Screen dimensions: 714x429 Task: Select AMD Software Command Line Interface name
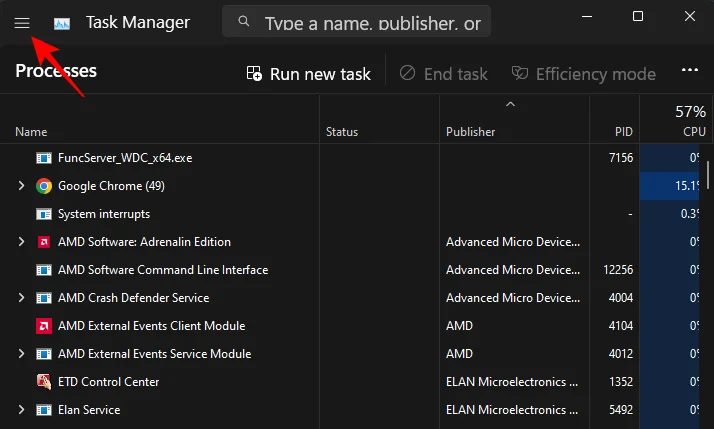click(163, 270)
